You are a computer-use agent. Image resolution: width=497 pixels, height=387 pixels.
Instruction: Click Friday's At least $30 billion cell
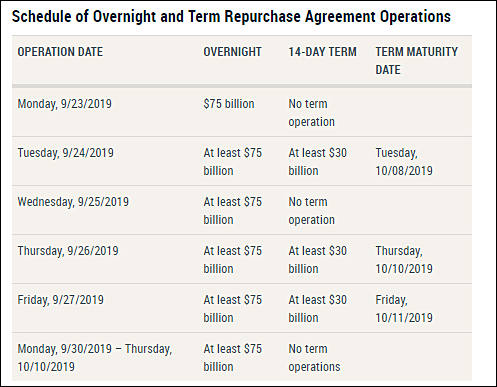(x=317, y=309)
